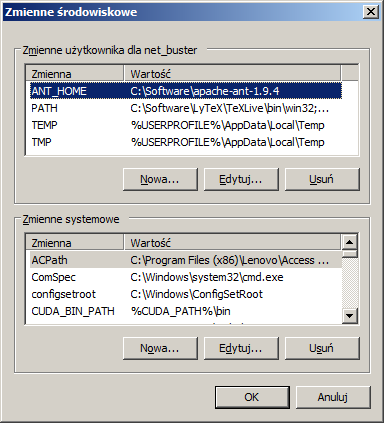Select the TEMP user variable
Screen dimensions: 384x423
click(x=186, y=125)
